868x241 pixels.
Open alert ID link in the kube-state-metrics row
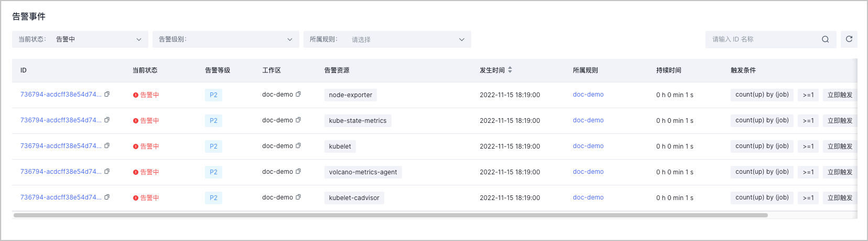click(61, 120)
